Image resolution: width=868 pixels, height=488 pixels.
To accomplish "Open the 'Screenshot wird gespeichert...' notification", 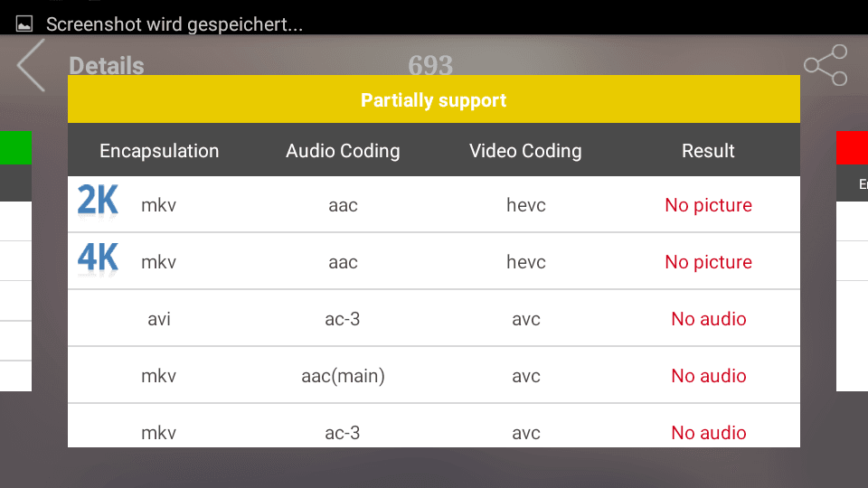I will 175,24.
